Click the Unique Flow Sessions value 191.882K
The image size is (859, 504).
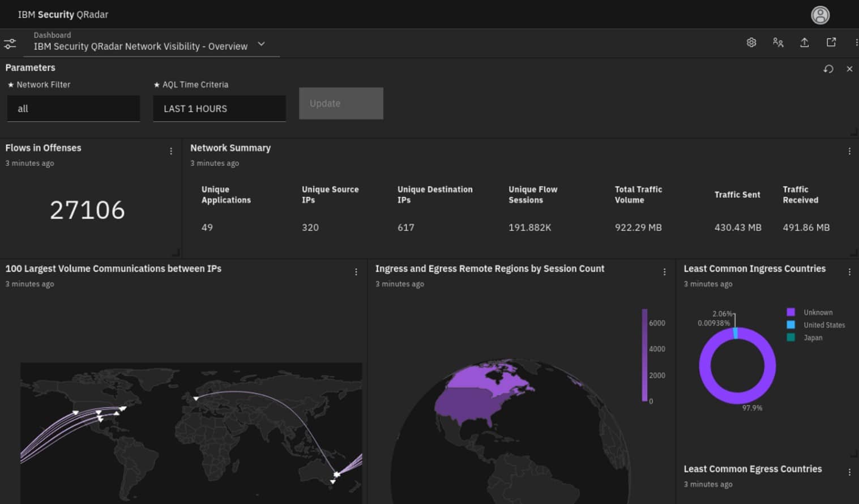(530, 228)
